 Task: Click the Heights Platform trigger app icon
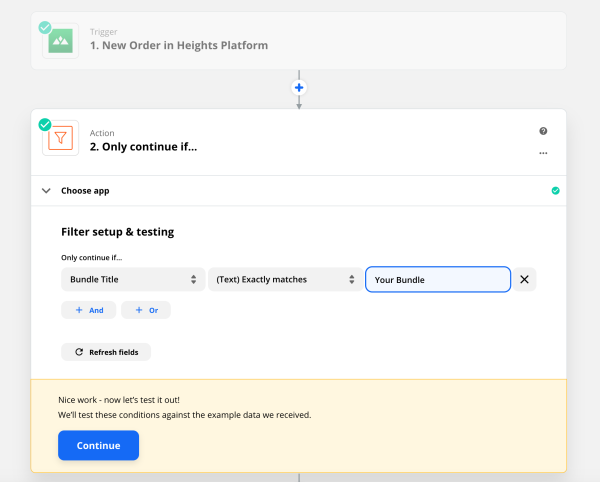pos(60,41)
